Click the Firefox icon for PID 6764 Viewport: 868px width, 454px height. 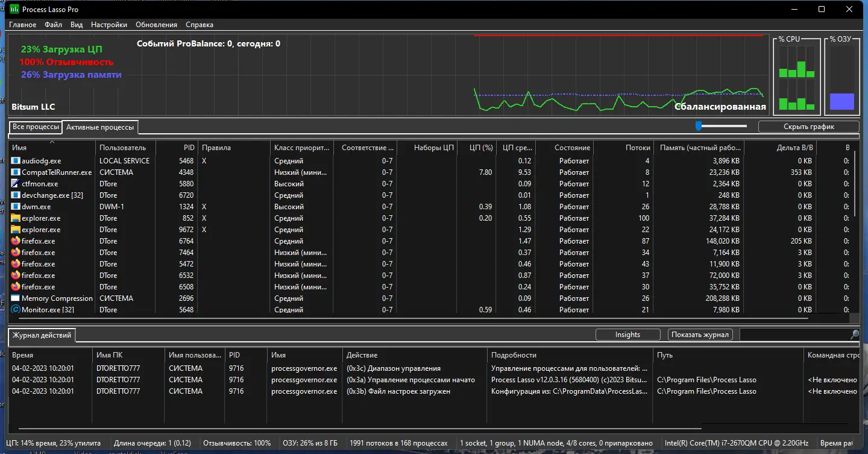coord(16,241)
